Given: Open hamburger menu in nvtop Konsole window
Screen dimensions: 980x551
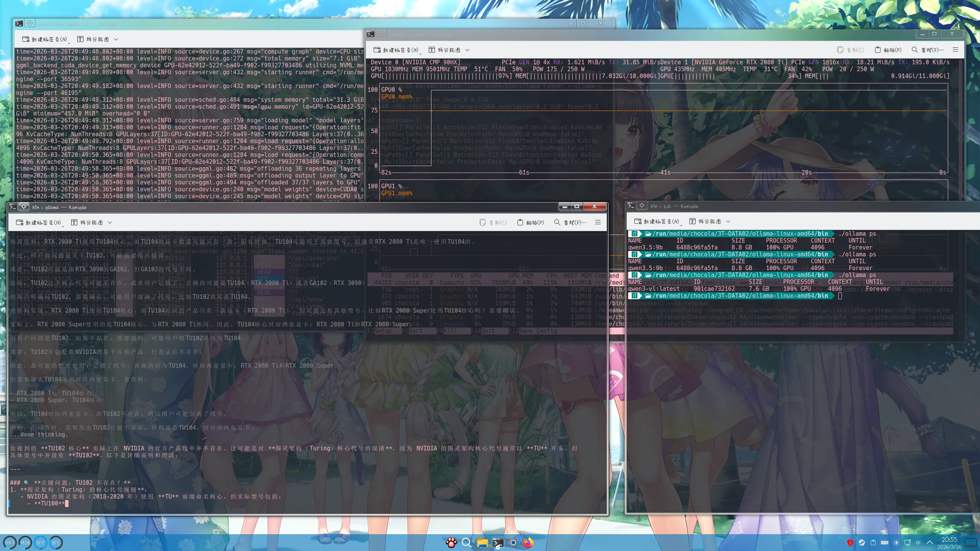Looking at the screenshot, I should [955, 50].
